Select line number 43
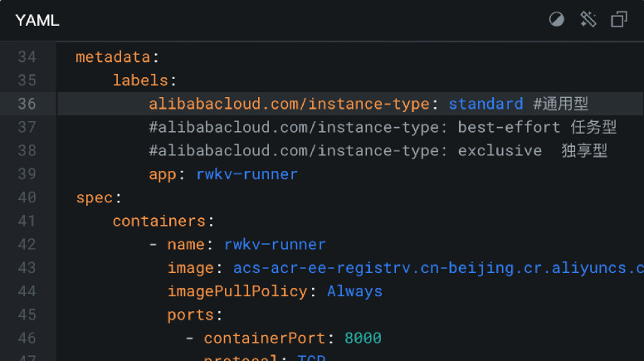Image resolution: width=644 pixels, height=361 pixels. pyautogui.click(x=27, y=268)
